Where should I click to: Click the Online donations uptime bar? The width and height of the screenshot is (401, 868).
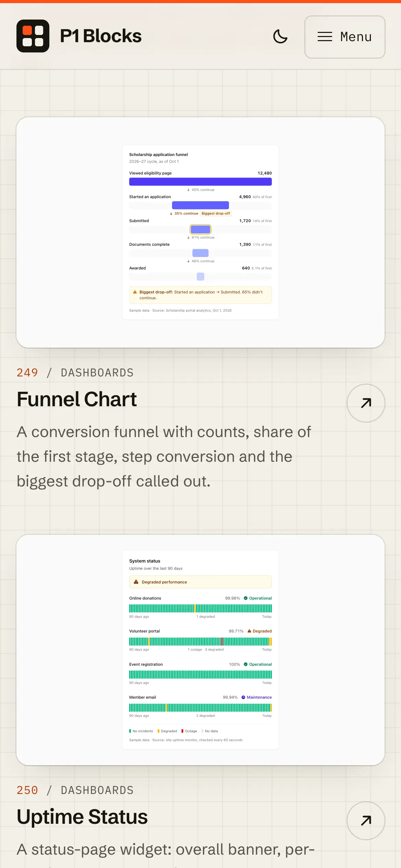[x=200, y=608]
